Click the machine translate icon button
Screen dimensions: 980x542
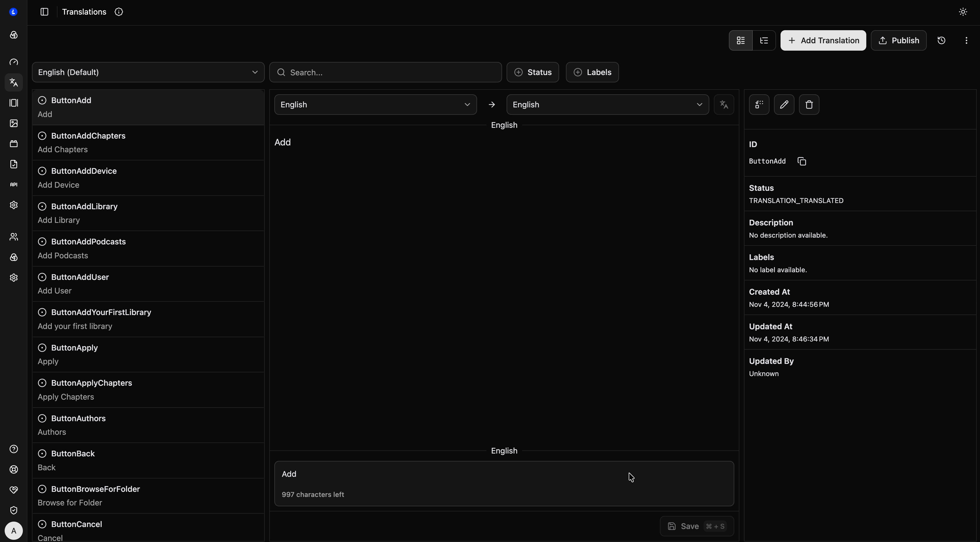pyautogui.click(x=724, y=105)
